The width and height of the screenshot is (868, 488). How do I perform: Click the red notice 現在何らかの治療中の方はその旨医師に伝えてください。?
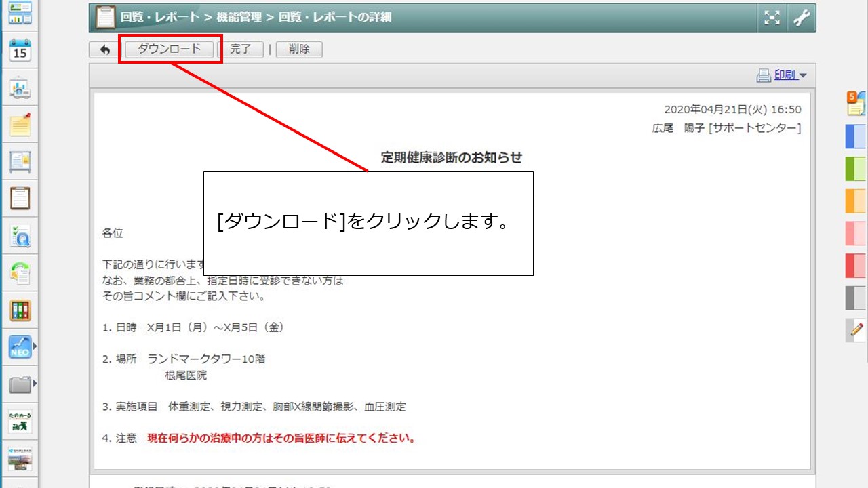point(281,438)
